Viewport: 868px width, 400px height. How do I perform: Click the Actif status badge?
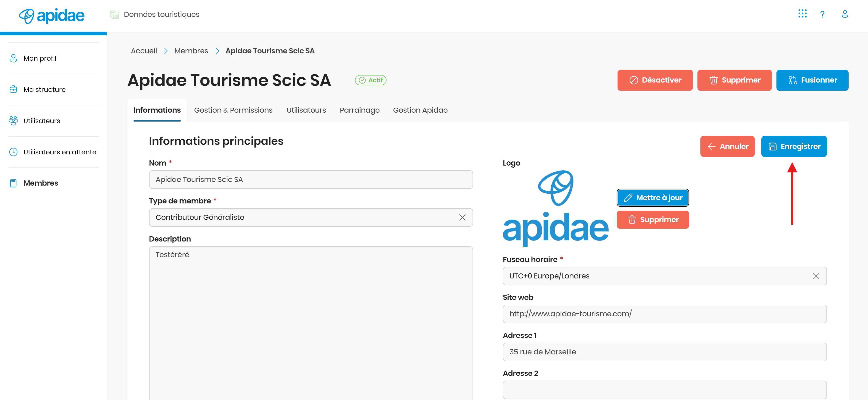tap(370, 80)
